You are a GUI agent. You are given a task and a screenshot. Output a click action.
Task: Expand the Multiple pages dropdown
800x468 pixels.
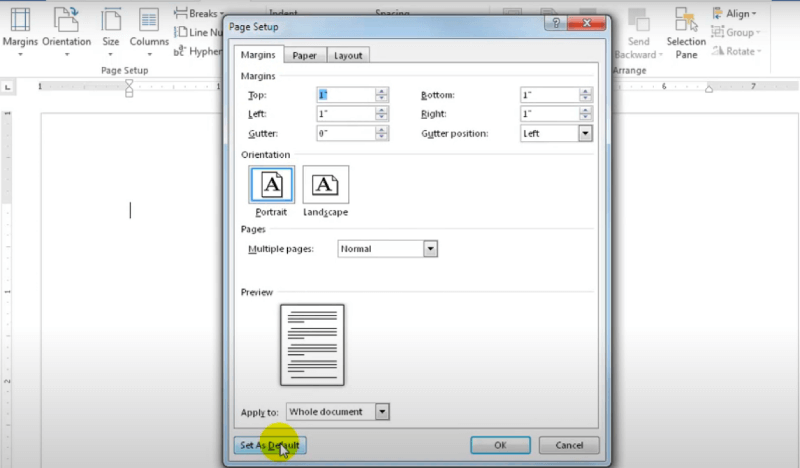pos(430,248)
